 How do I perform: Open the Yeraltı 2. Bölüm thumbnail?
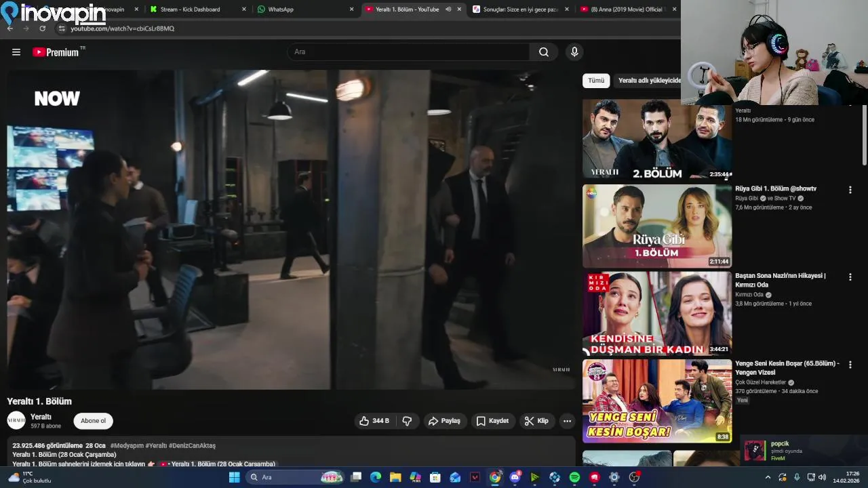[x=657, y=139]
